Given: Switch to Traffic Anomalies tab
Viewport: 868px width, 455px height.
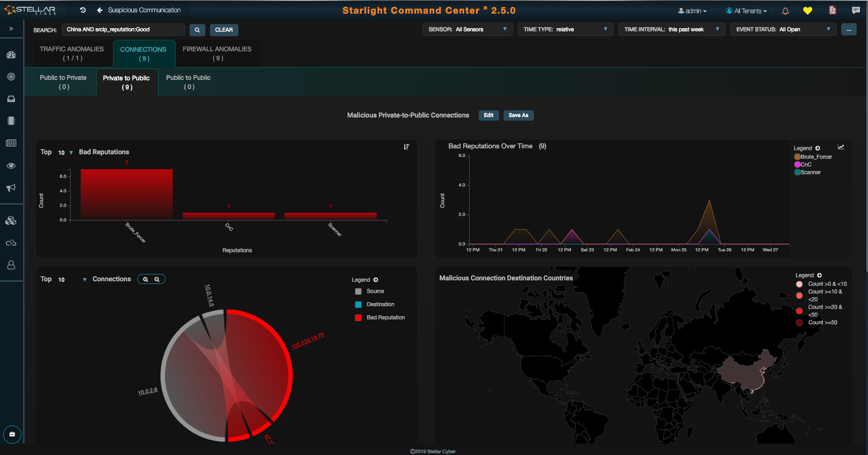Looking at the screenshot, I should click(72, 54).
